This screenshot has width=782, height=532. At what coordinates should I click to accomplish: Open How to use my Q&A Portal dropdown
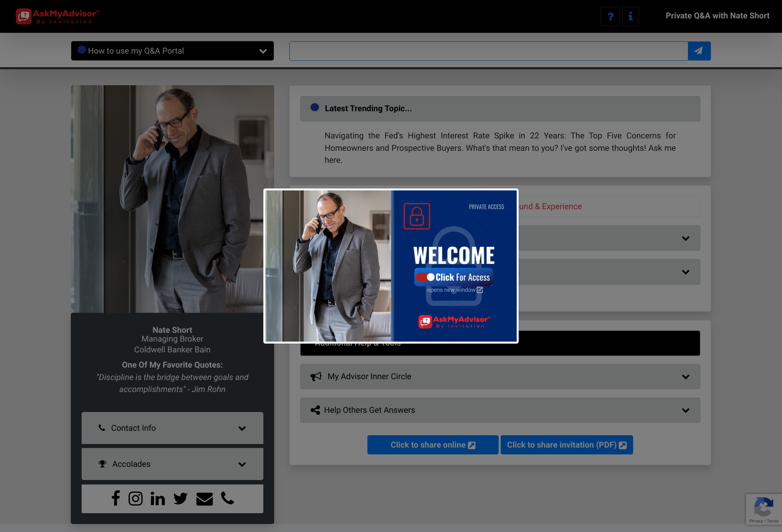pyautogui.click(x=172, y=51)
